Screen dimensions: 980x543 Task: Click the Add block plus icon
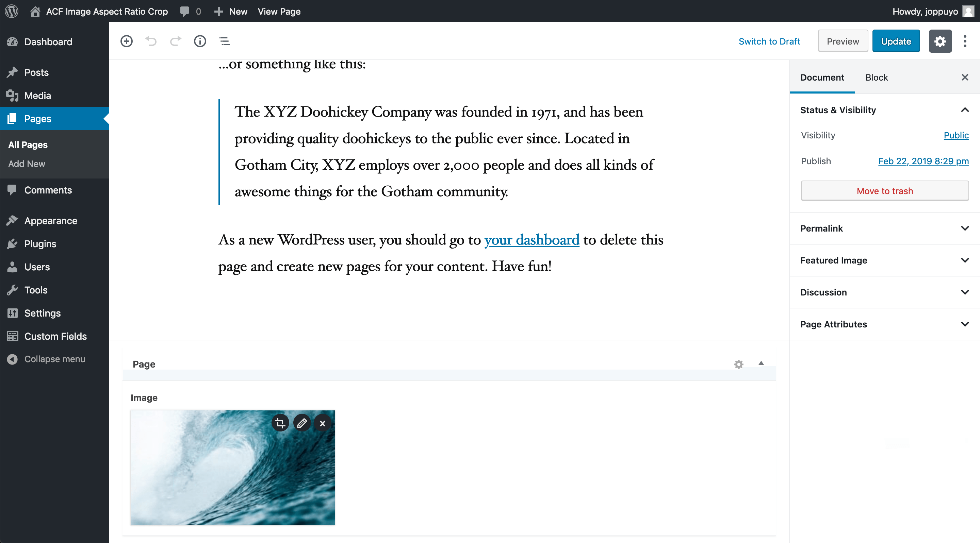coord(126,41)
